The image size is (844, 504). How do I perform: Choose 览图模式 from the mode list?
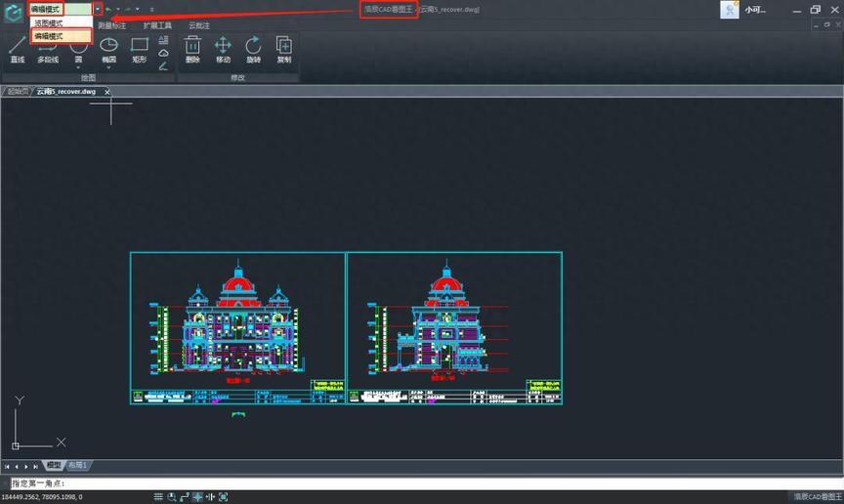[48, 22]
